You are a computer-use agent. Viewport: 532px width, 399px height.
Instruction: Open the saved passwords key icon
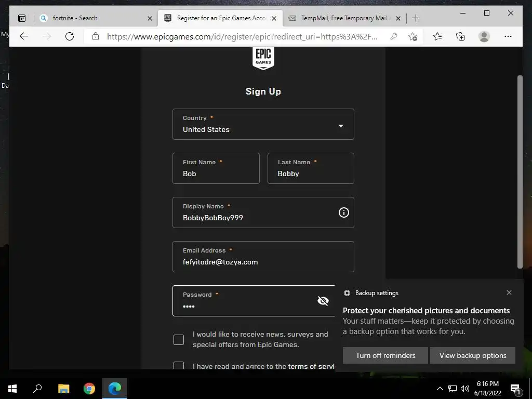point(394,36)
